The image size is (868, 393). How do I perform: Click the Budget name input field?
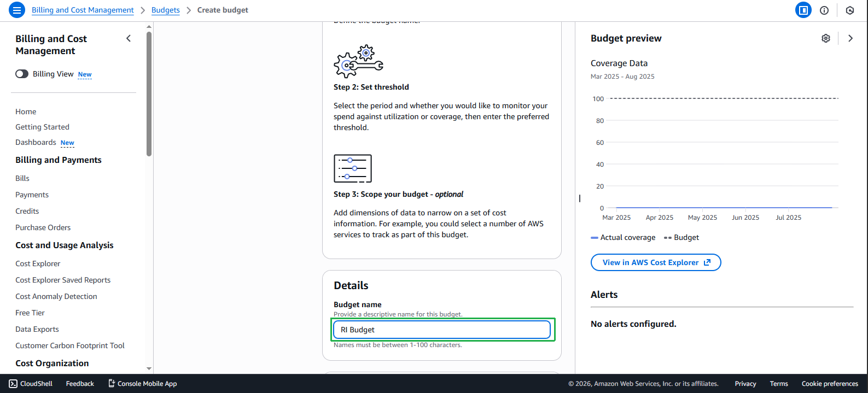(441, 330)
